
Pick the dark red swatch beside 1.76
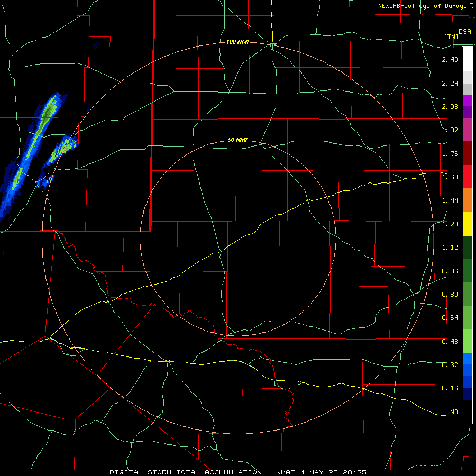[468, 153]
